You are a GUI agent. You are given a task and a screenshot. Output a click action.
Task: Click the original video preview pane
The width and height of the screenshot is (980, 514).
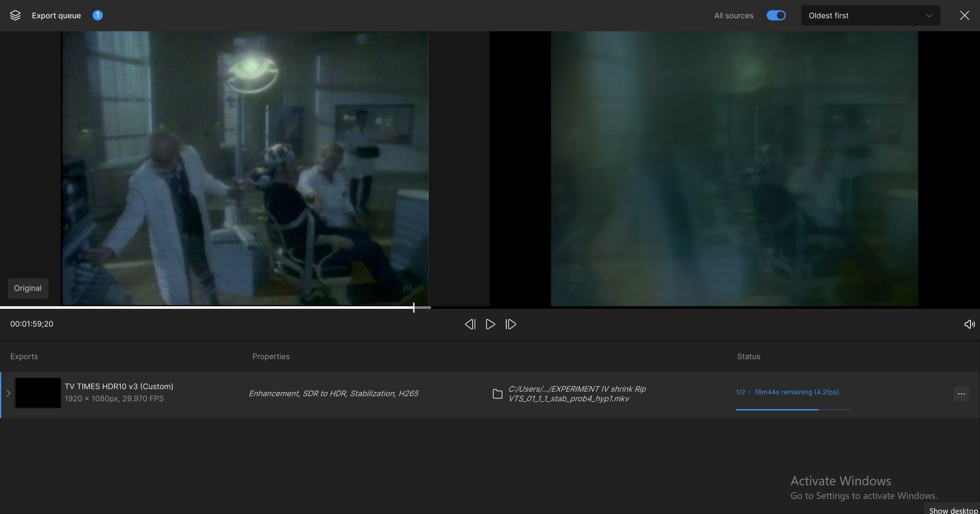point(245,169)
